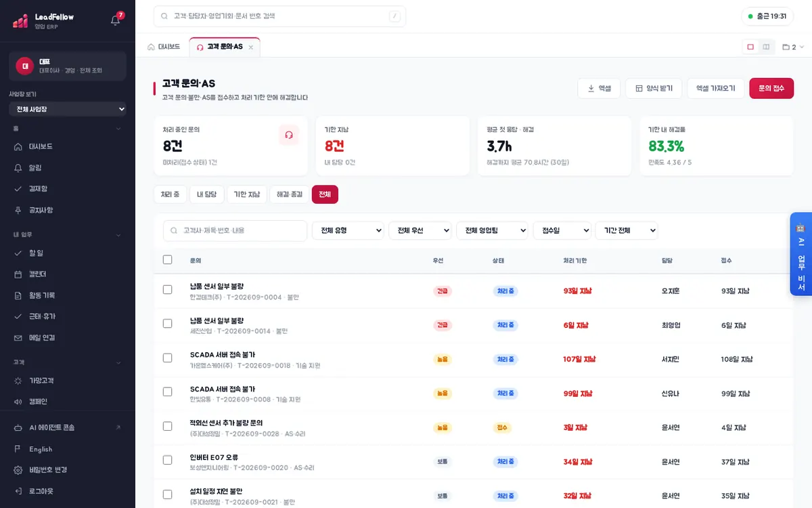
Task: Open the 접수일 sort dropdown
Action: (x=562, y=230)
